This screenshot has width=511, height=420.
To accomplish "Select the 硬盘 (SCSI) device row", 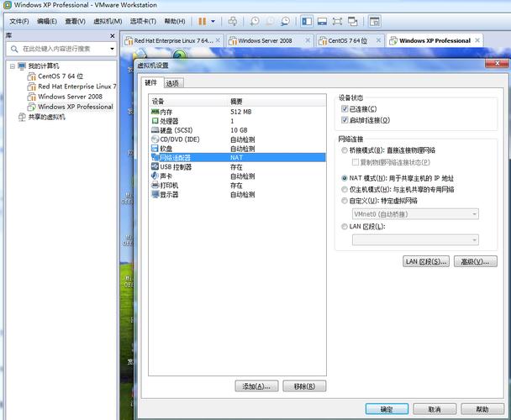I will pos(238,130).
